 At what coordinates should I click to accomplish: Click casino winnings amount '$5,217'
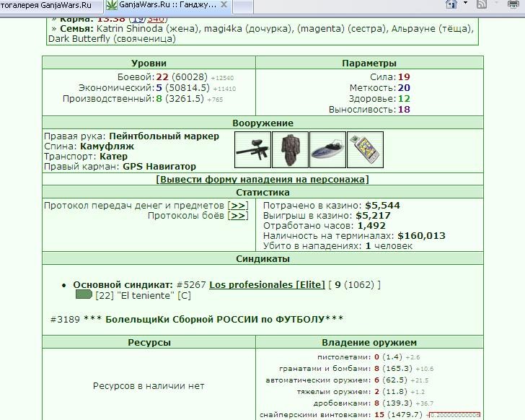[374, 215]
